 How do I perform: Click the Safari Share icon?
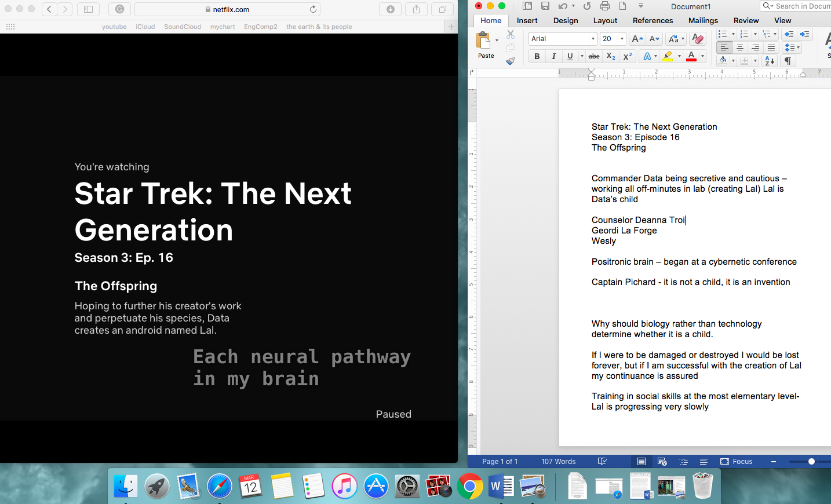416,9
